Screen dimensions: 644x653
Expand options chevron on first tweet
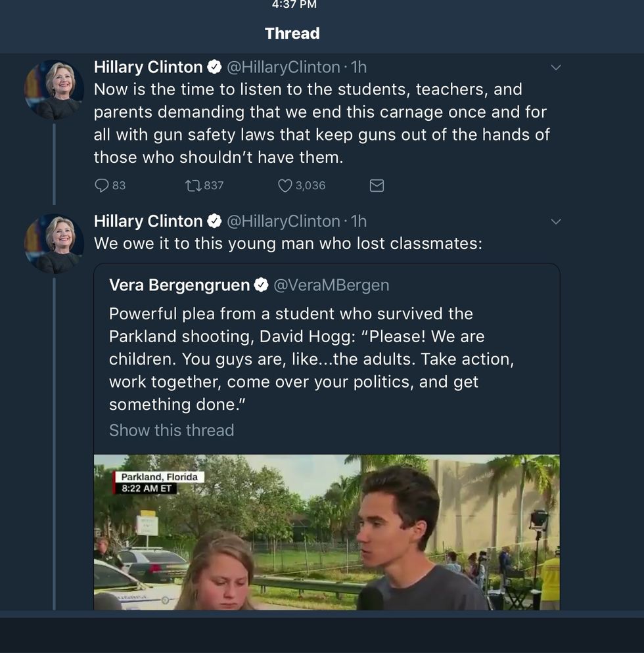(x=556, y=68)
